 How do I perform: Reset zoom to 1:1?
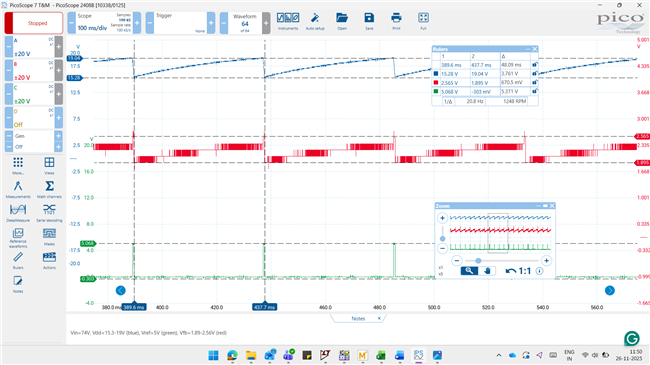tap(519, 271)
